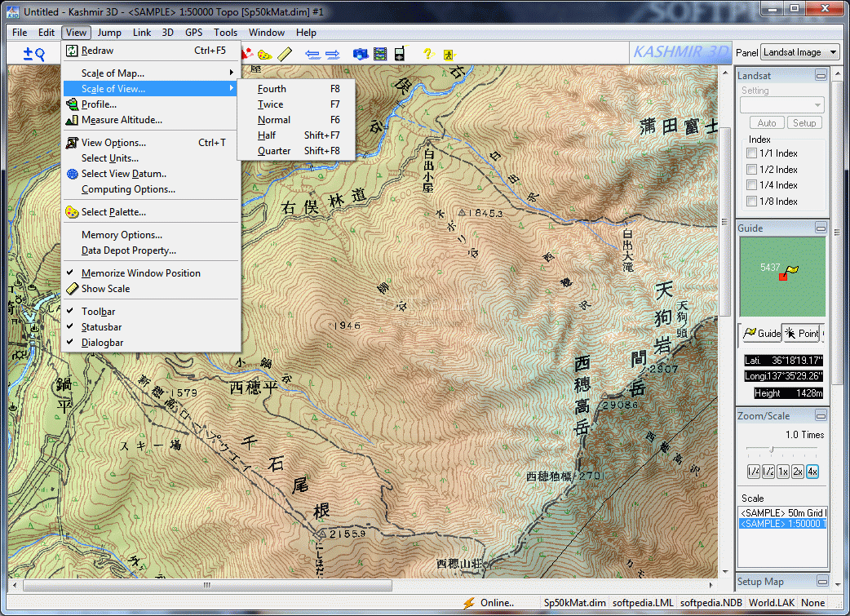Collapse the Landsat panel
Viewport: 850px width, 616px height.
(821, 75)
